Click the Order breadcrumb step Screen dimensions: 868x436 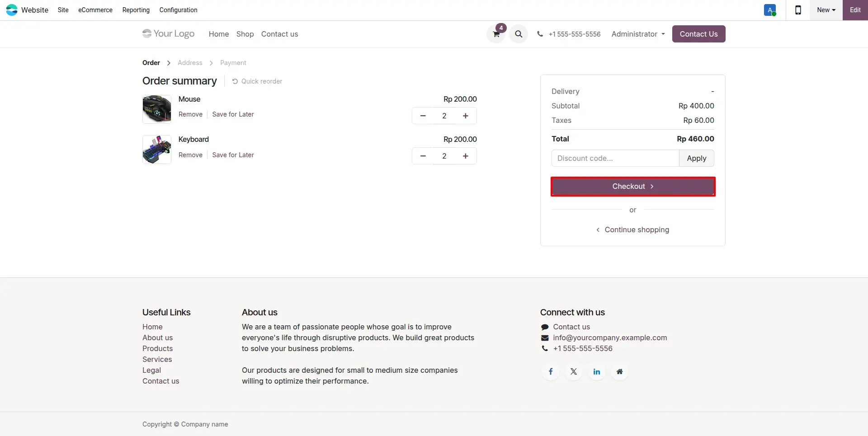pos(151,63)
